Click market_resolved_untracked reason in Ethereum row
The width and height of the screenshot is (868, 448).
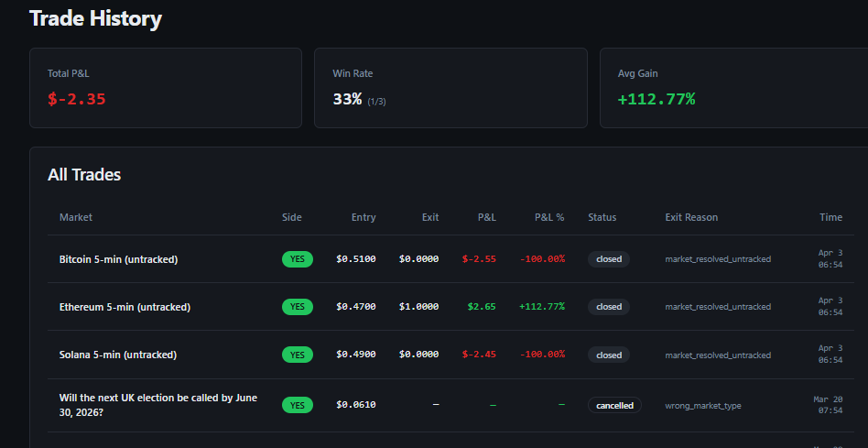[x=718, y=307]
